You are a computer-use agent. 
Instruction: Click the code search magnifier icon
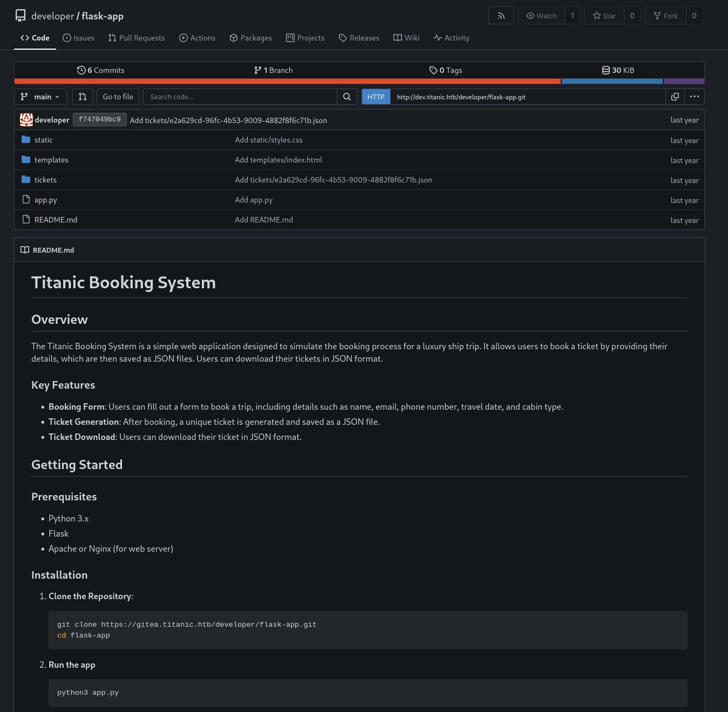pyautogui.click(x=346, y=97)
